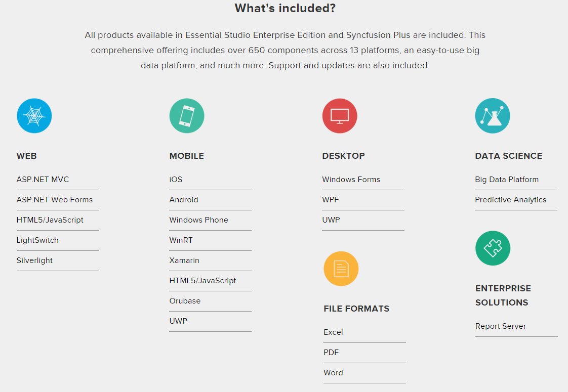
Task: Select Excel under File Formats
Action: point(333,332)
